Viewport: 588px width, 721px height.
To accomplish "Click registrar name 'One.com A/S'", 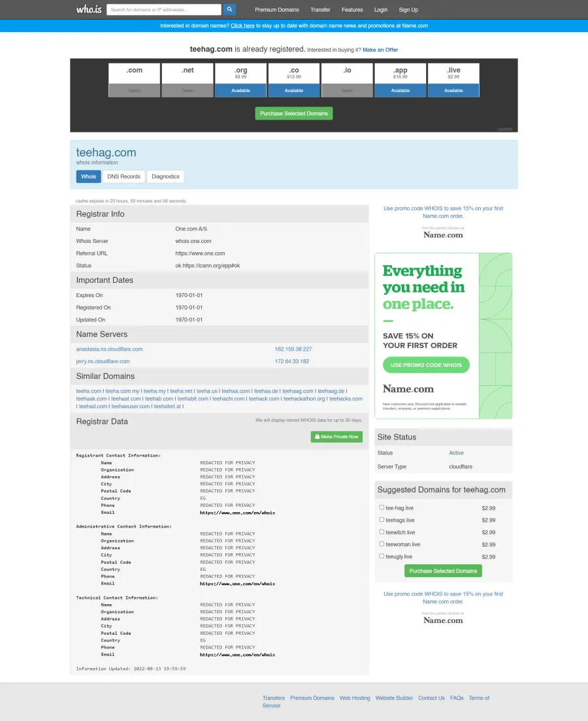I will click(191, 229).
